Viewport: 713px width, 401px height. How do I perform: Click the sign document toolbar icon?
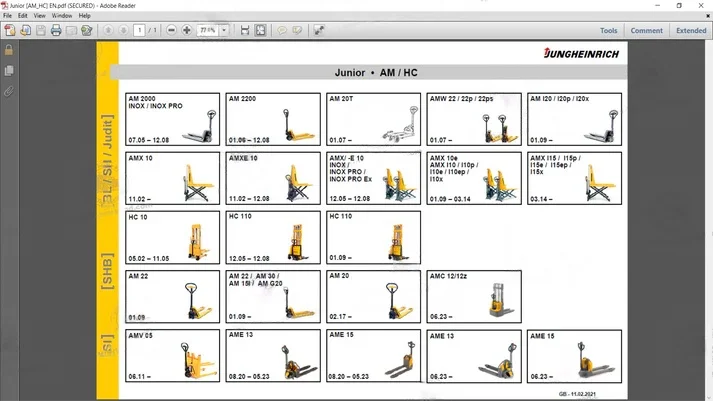point(86,30)
